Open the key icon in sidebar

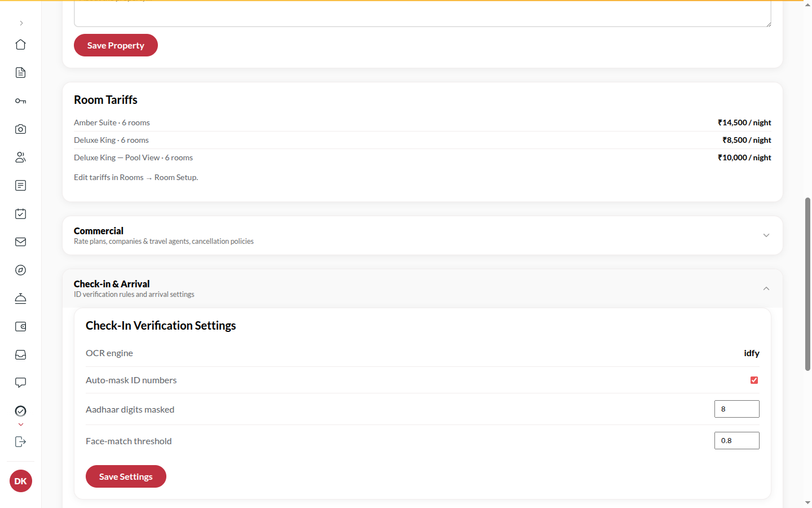pos(21,101)
